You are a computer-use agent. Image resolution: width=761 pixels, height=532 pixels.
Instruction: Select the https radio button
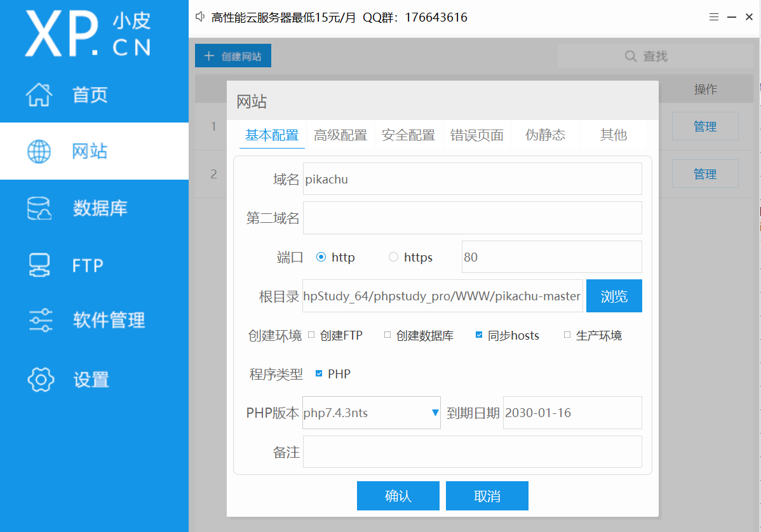(393, 257)
